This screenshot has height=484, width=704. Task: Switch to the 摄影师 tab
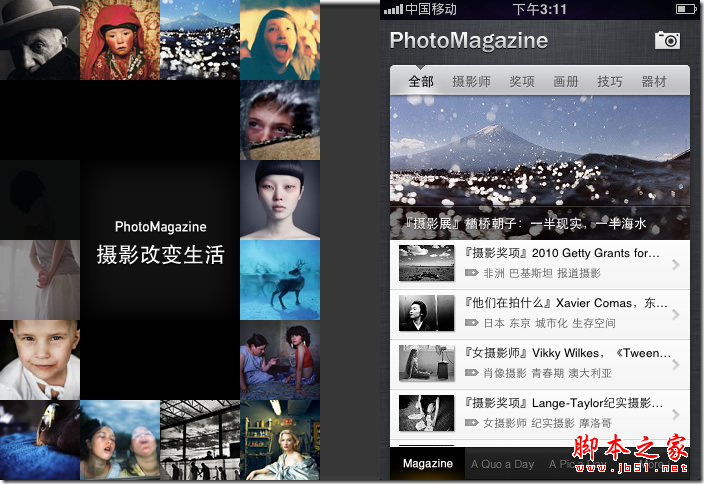[x=471, y=82]
